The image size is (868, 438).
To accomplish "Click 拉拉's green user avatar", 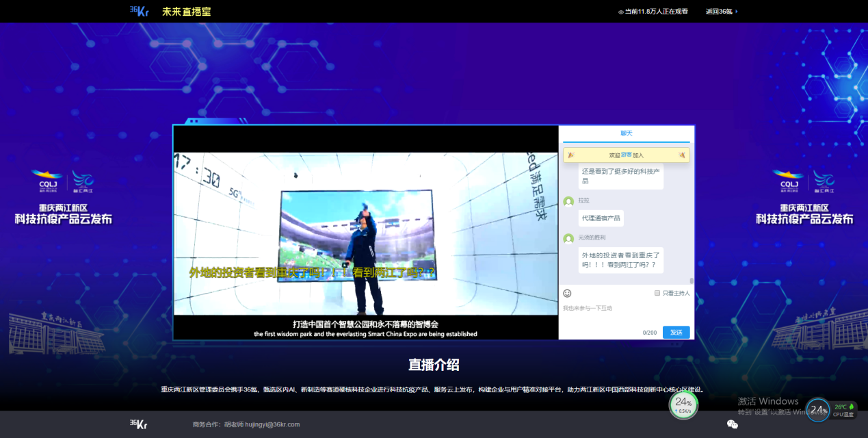I will coord(568,201).
